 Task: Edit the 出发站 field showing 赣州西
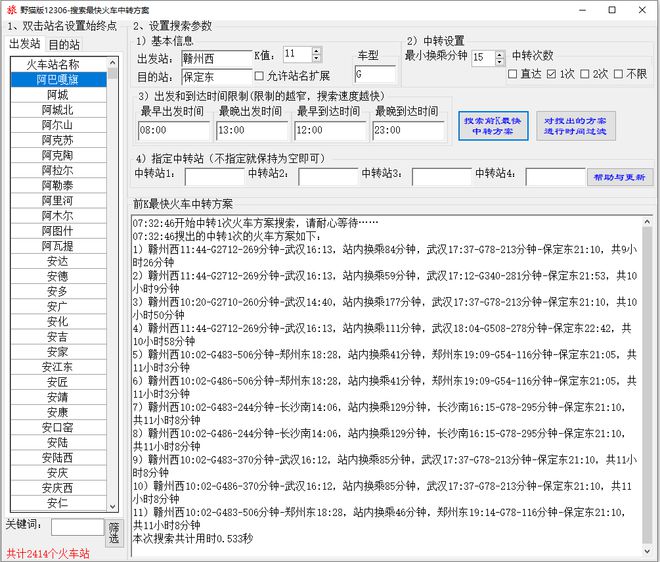tap(216, 59)
